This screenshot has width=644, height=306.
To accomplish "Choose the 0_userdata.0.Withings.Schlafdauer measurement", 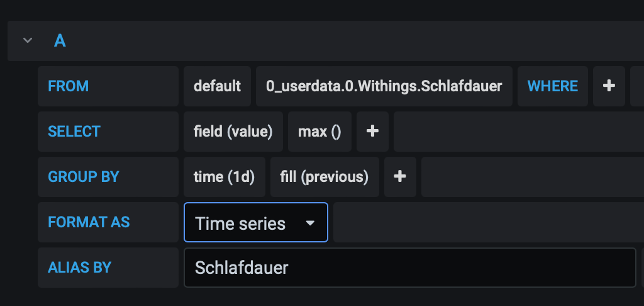I will pos(384,86).
